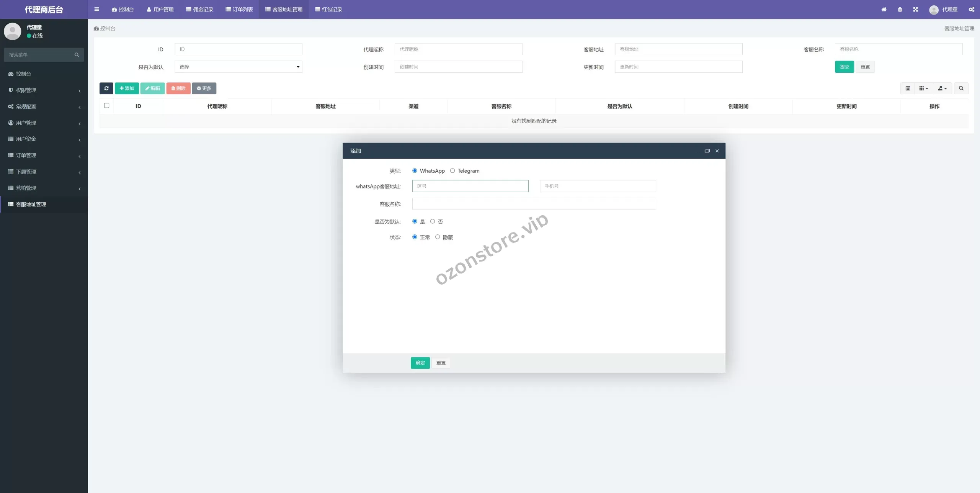
Task: Click the home icon in top bar
Action: [884, 9]
